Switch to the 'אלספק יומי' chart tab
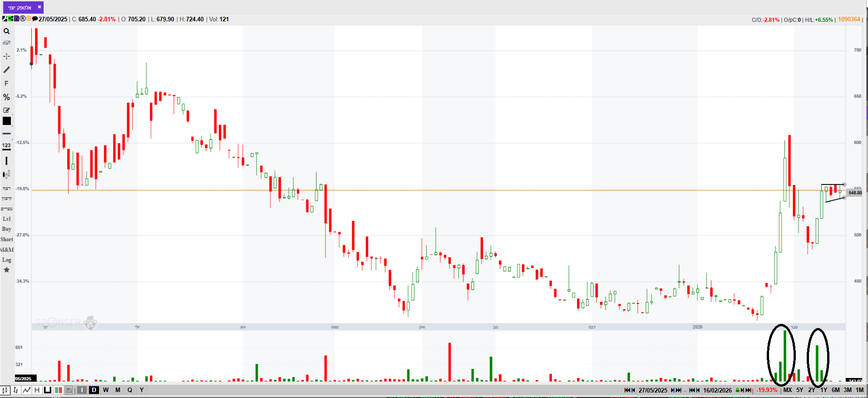 pyautogui.click(x=20, y=8)
